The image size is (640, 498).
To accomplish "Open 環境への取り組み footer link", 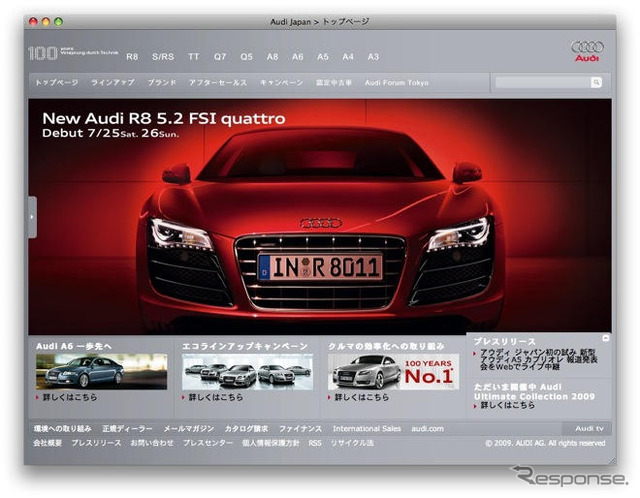I will pyautogui.click(x=62, y=429).
